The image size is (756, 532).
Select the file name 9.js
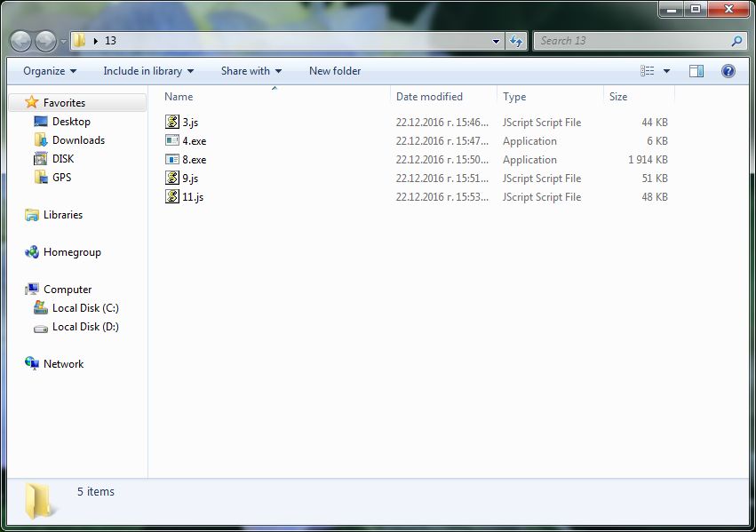pos(190,179)
